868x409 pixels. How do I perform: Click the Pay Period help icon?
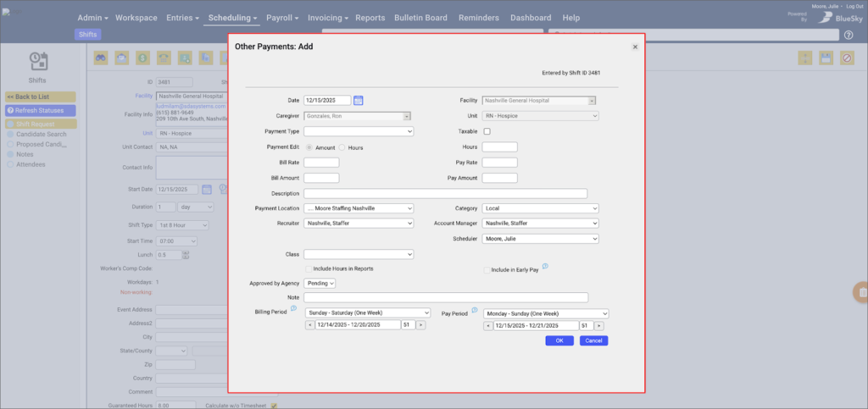(x=475, y=310)
